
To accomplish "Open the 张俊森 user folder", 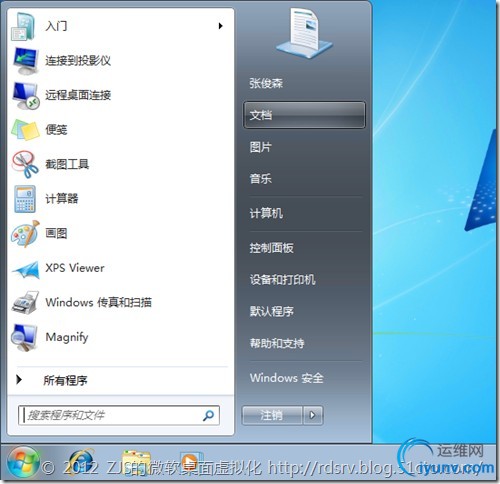I will pos(266,83).
